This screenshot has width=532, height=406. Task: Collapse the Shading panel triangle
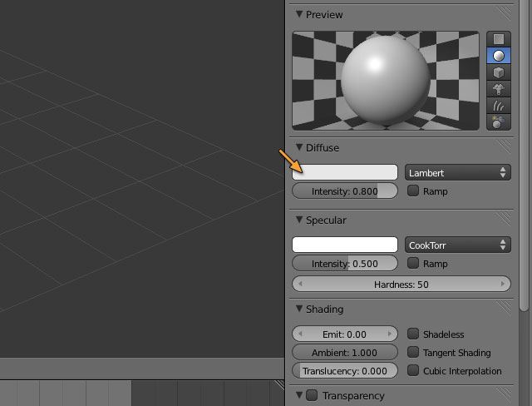click(x=299, y=309)
